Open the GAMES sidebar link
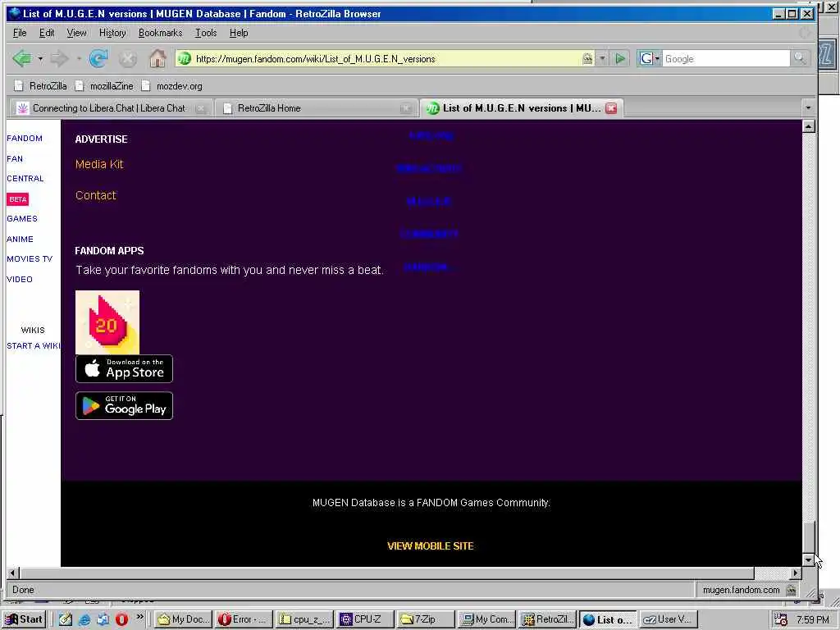This screenshot has width=840, height=630. [x=22, y=218]
